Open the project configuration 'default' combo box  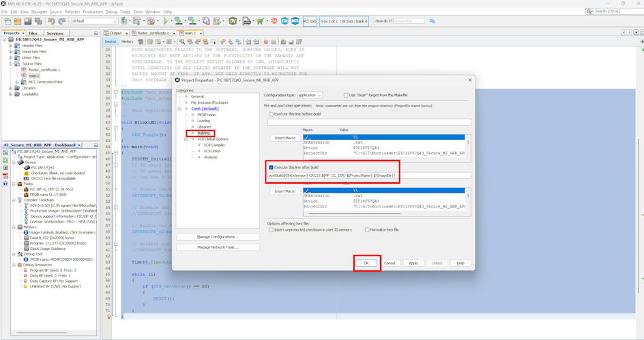[95, 21]
